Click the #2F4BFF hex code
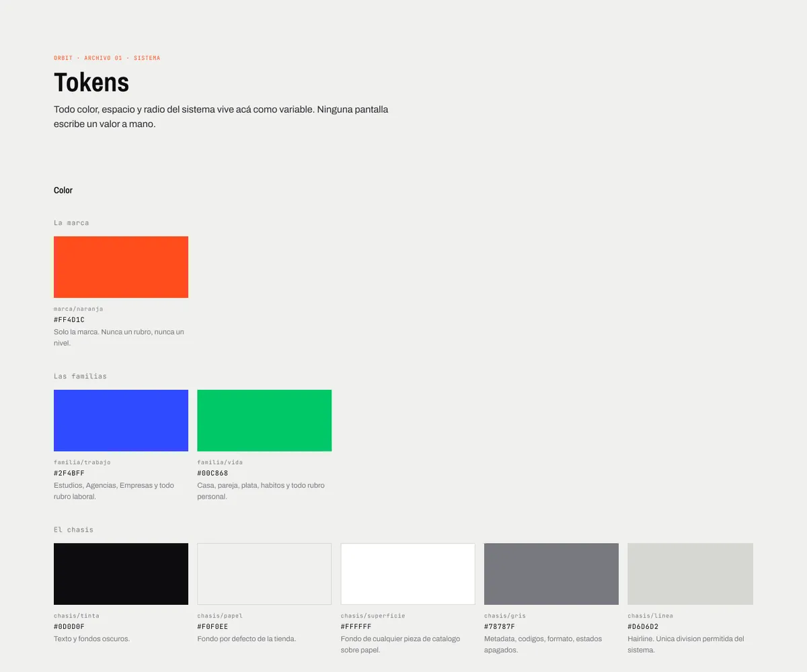Image resolution: width=807 pixels, height=672 pixels. (69, 473)
